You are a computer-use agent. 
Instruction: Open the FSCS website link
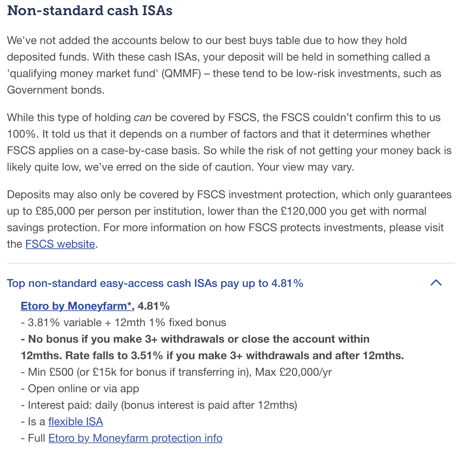tap(60, 244)
